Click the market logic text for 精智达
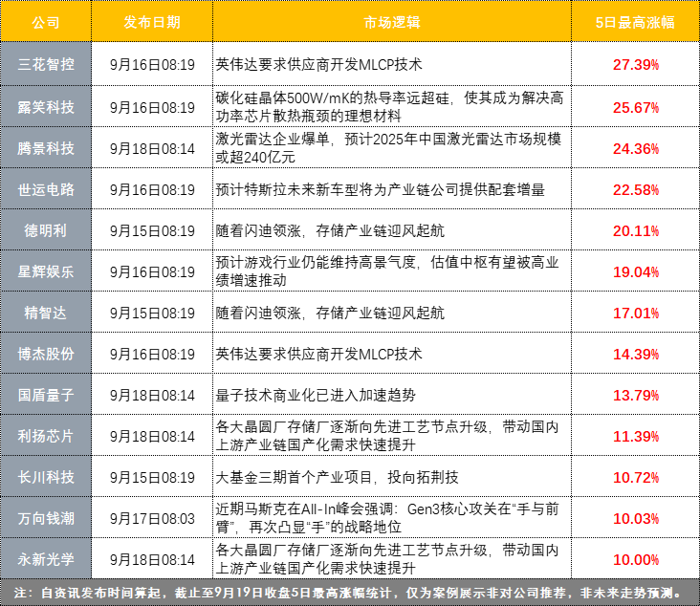The height and width of the screenshot is (606, 700). point(330,313)
